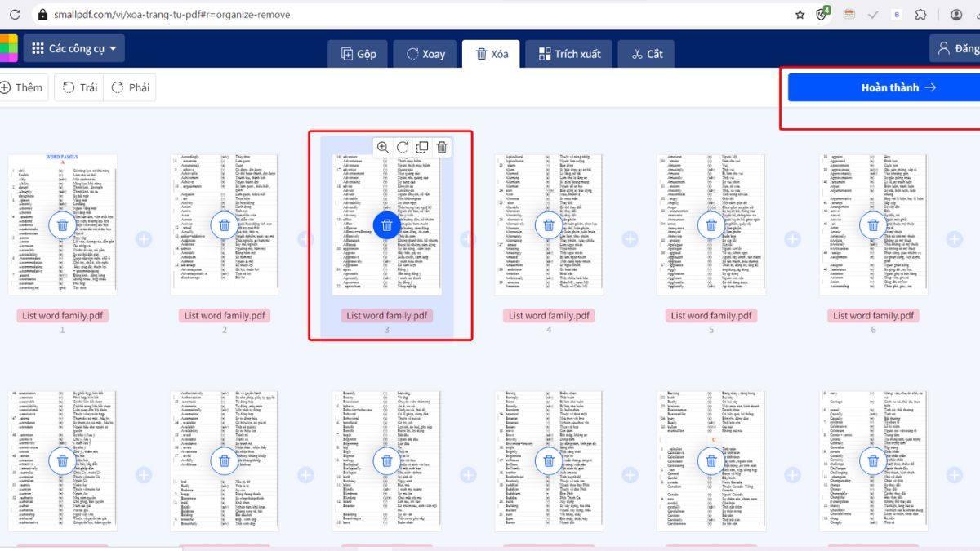The width and height of the screenshot is (980, 551).
Task: Expand the Các công cụ tools dropdown
Action: pos(74,49)
